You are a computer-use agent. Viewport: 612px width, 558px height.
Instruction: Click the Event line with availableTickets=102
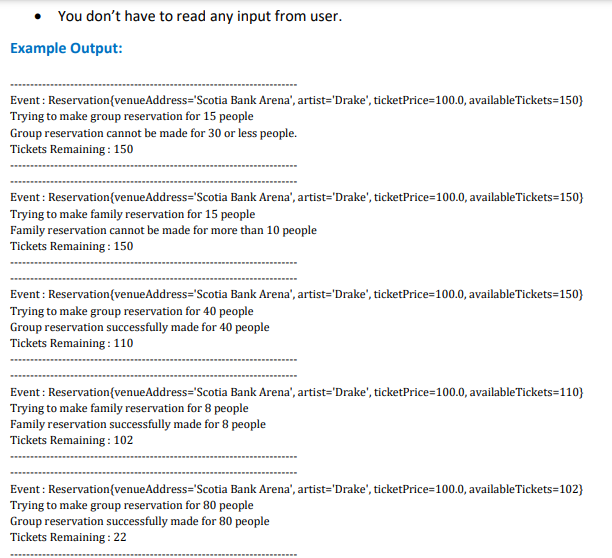coord(297,489)
